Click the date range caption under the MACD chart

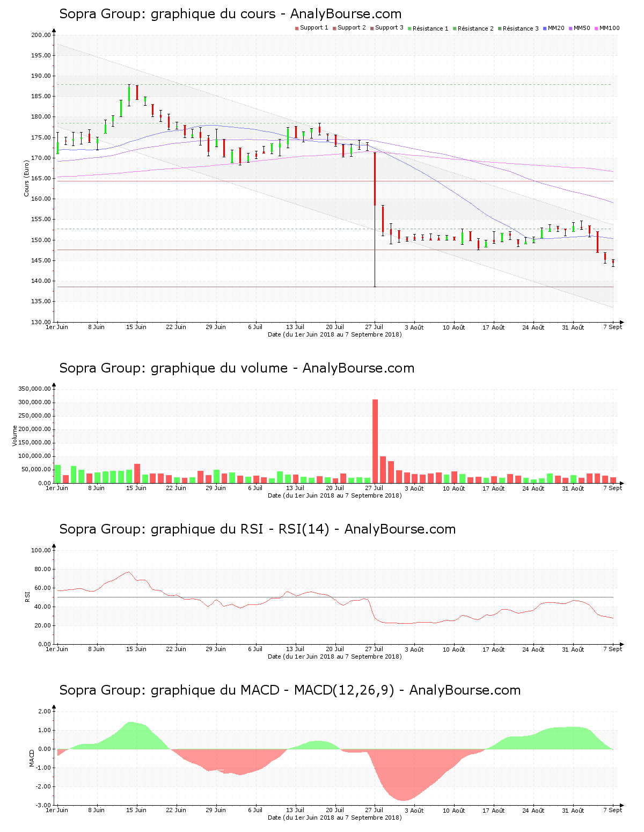click(335, 818)
